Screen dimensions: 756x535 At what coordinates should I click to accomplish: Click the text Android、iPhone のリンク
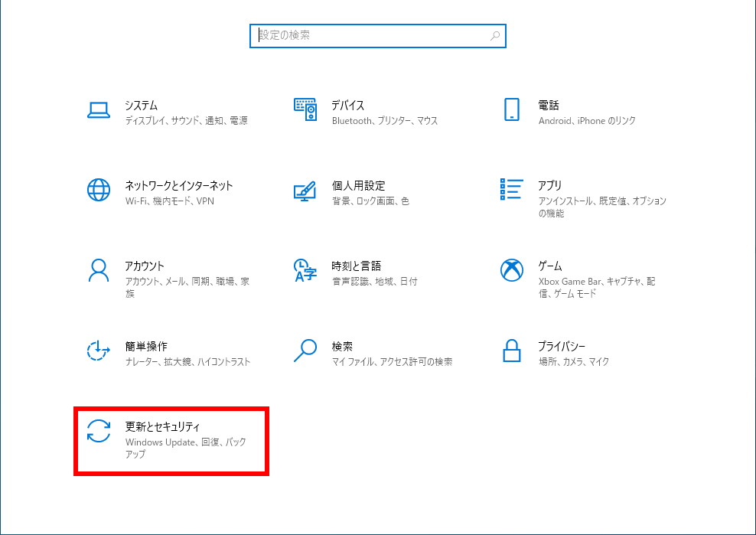(587, 121)
